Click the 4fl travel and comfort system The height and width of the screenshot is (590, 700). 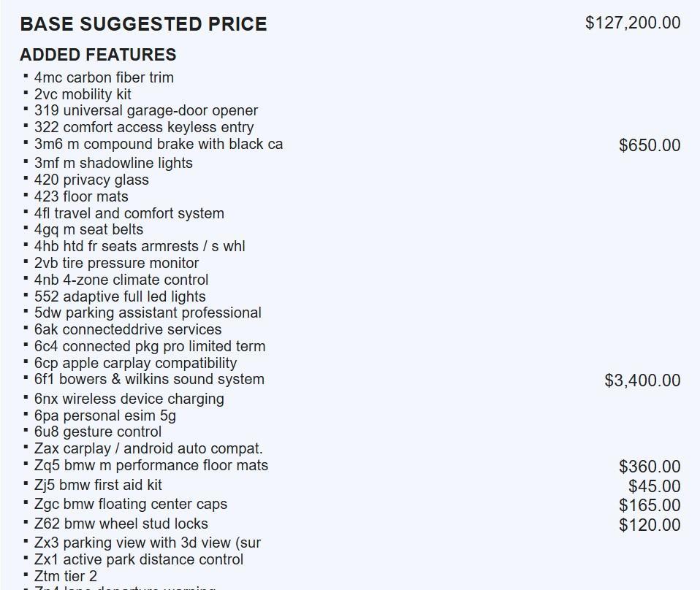[x=129, y=214]
